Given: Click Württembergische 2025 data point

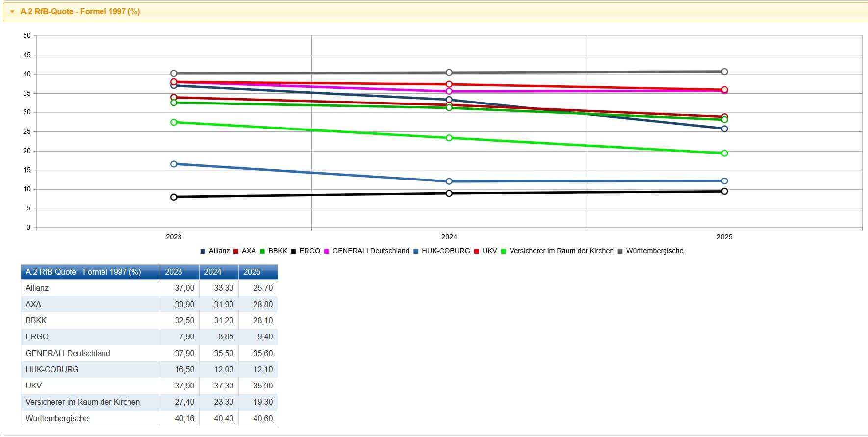Looking at the screenshot, I should click(724, 72).
